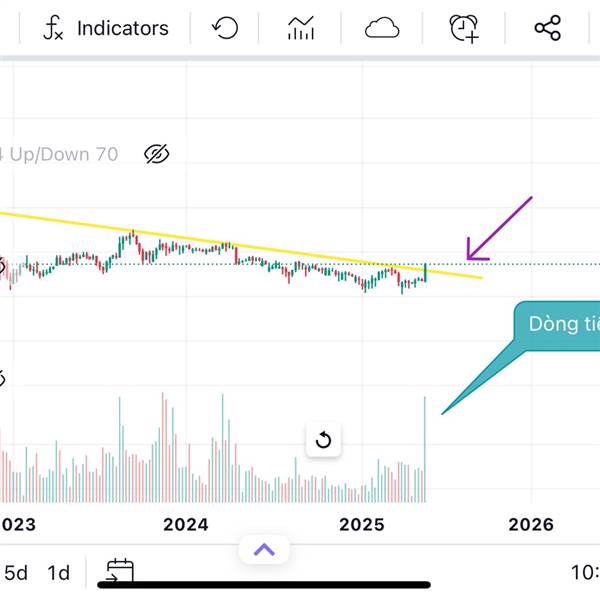Open the chart templates bar-line icon
600x600 pixels.
(301, 28)
